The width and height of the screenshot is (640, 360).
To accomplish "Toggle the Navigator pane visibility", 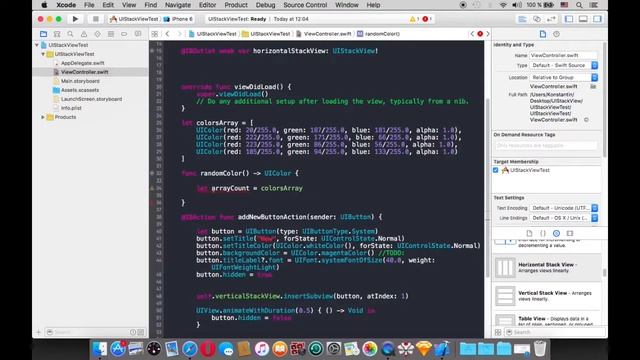I will point(569,19).
